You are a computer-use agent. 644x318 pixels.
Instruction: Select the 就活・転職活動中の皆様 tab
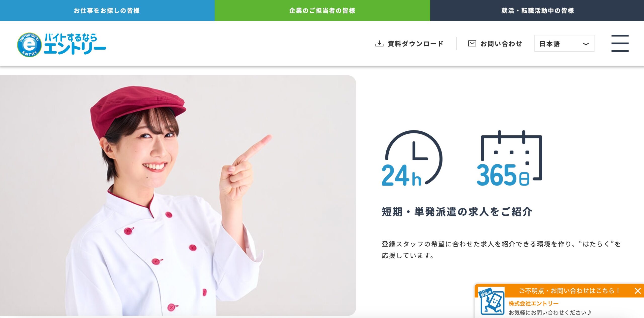(x=537, y=10)
